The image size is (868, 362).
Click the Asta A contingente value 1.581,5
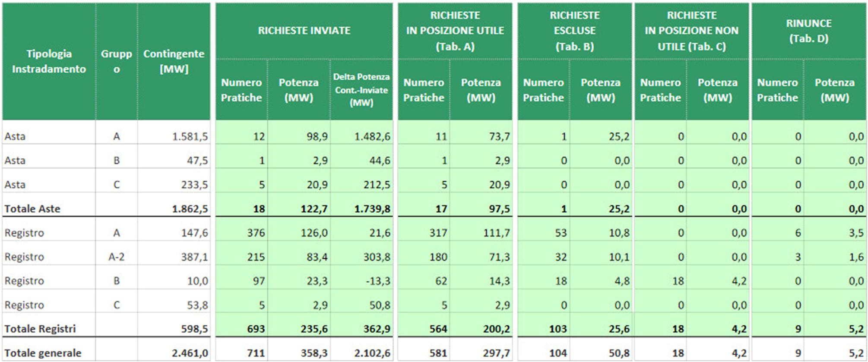tap(190, 137)
